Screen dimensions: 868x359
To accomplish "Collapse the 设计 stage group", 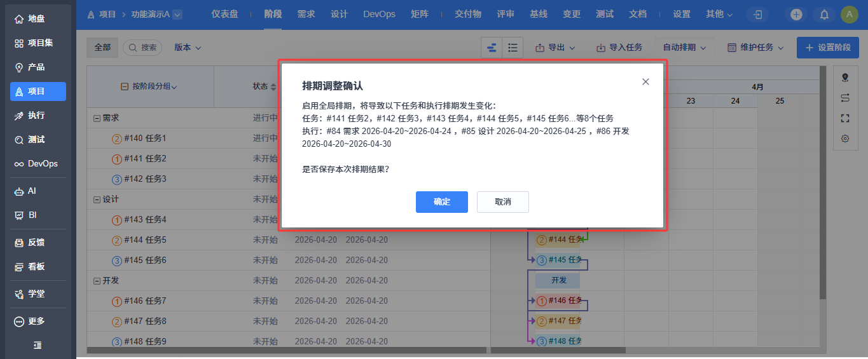I will coord(97,200).
